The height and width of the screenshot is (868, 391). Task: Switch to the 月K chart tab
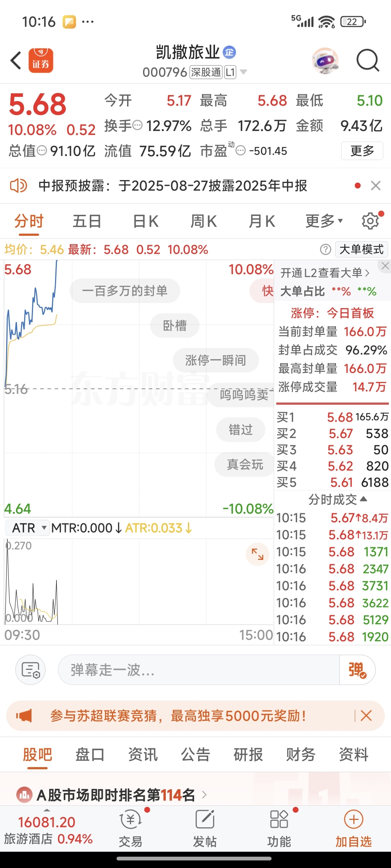262,221
